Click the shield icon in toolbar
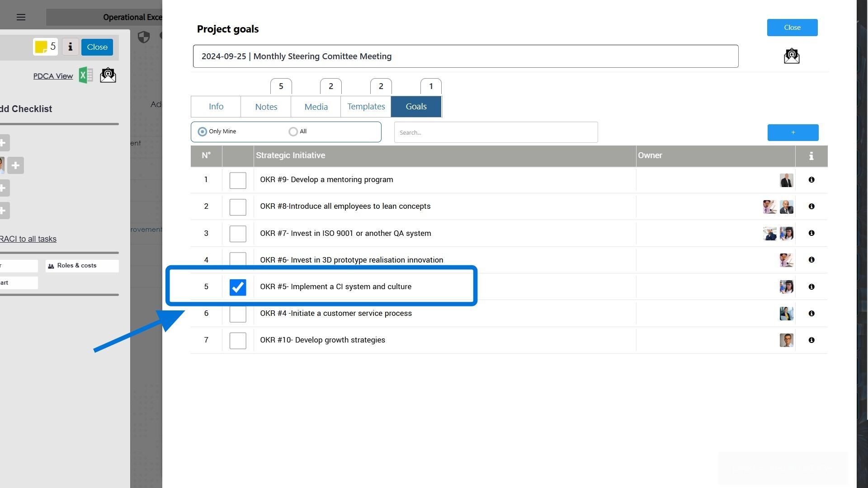 [144, 37]
